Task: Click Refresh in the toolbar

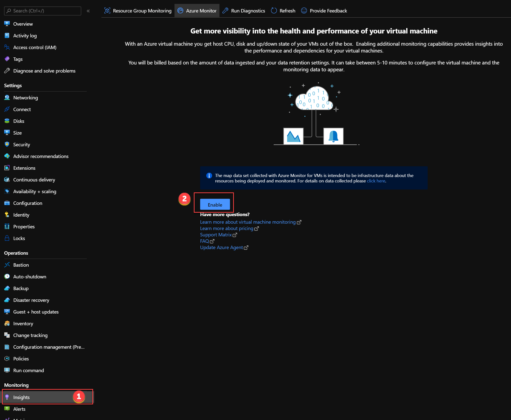Action: click(283, 10)
